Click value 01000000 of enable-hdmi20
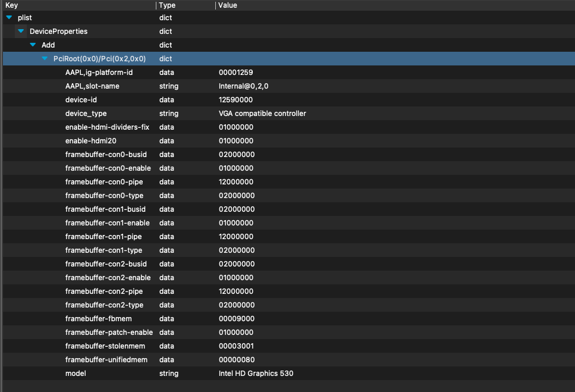 pos(236,141)
